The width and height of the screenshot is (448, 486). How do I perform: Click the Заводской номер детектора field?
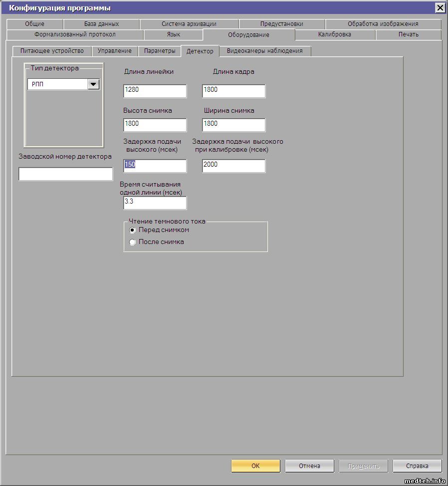point(65,174)
